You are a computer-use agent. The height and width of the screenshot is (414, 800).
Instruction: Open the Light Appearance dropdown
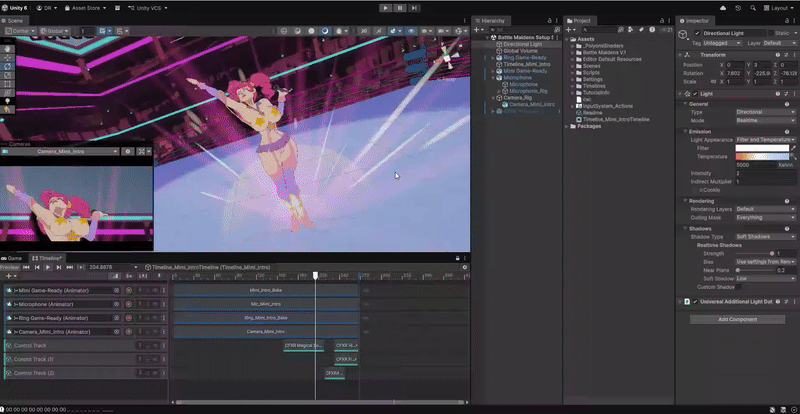[x=766, y=140]
